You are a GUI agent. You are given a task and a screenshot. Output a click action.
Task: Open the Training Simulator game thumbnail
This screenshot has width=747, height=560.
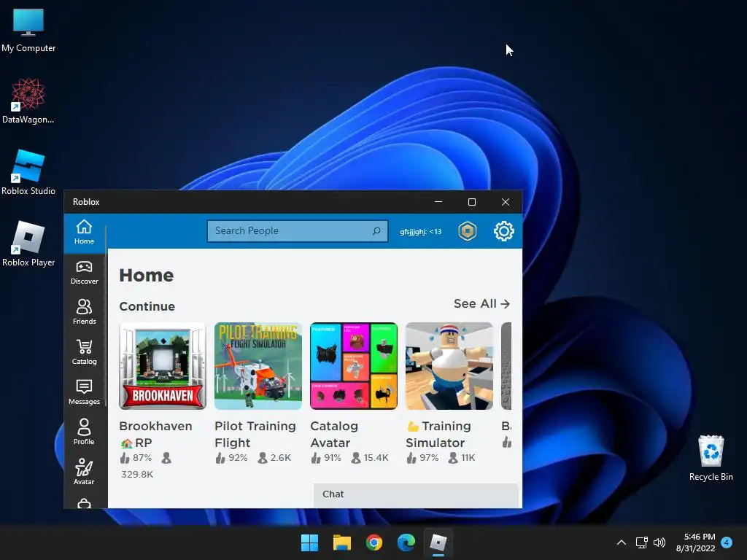coord(449,366)
